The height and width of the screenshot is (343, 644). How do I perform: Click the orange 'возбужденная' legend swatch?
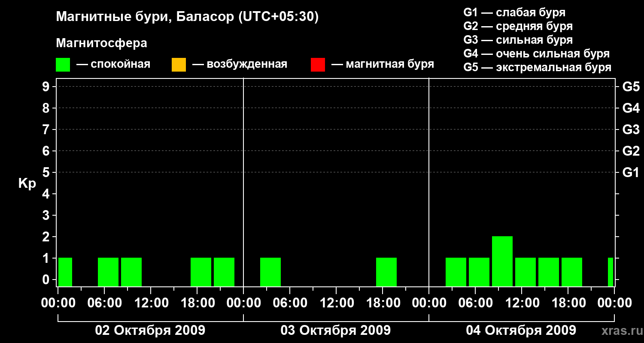[x=179, y=65]
